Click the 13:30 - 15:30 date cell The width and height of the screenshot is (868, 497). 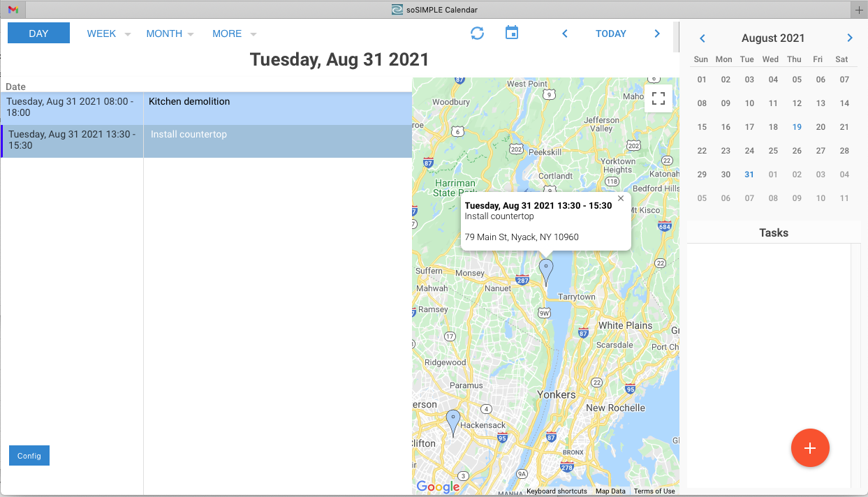pyautogui.click(x=73, y=141)
